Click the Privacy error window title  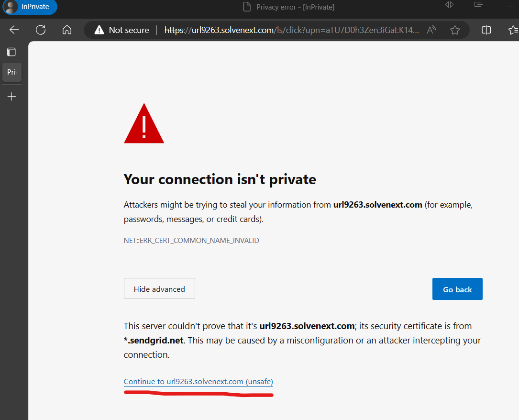295,7
